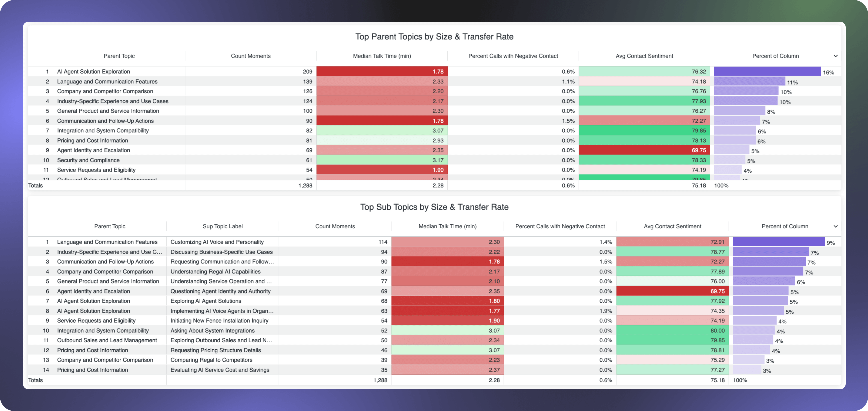The width and height of the screenshot is (868, 411).
Task: Click sentiment value 80.00
Action: [x=717, y=330]
